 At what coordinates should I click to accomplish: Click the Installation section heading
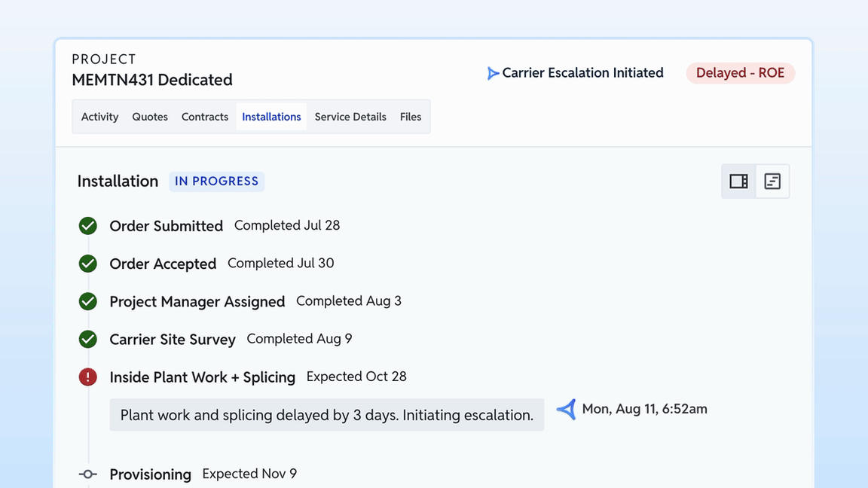pos(118,181)
